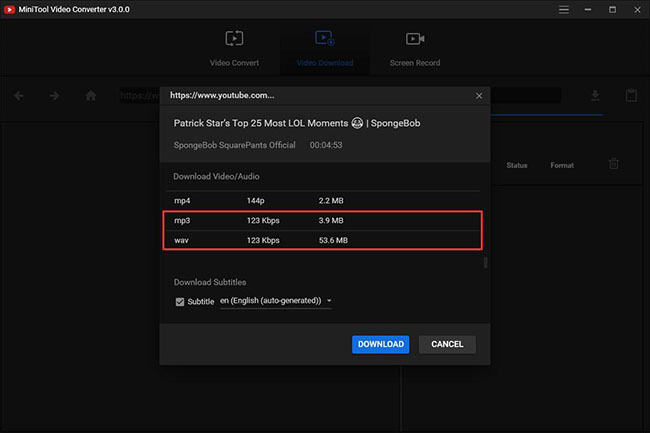This screenshot has height=433, width=650.
Task: Click the Status column header
Action: pyautogui.click(x=517, y=165)
